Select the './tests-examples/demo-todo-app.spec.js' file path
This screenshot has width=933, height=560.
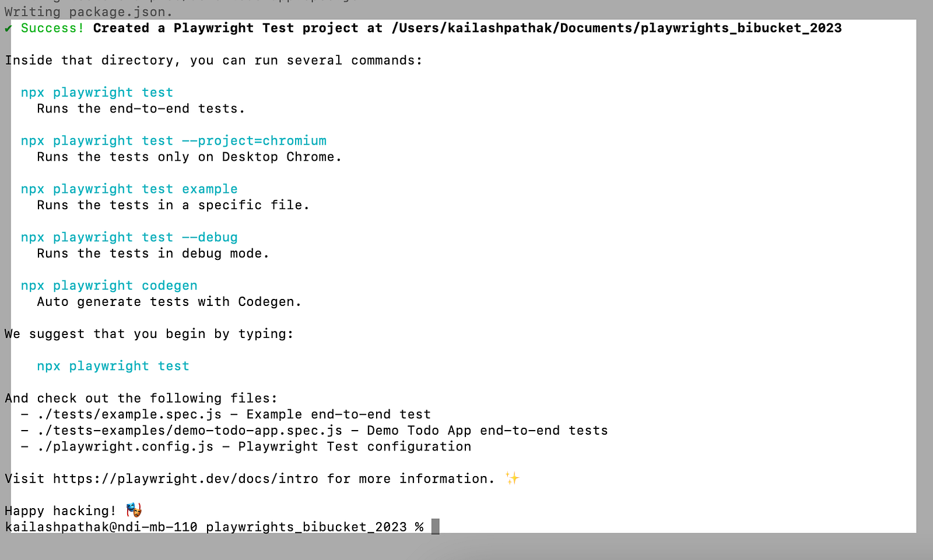(190, 431)
